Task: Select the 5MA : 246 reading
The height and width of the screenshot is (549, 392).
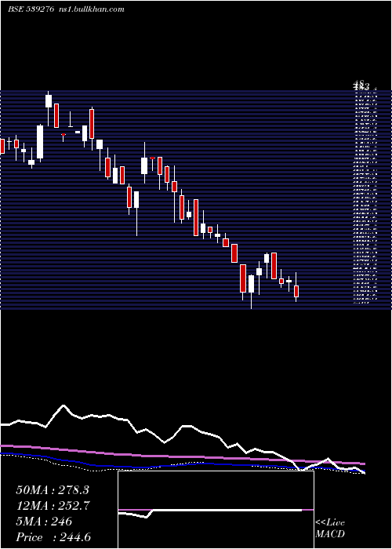Action: 44,522
